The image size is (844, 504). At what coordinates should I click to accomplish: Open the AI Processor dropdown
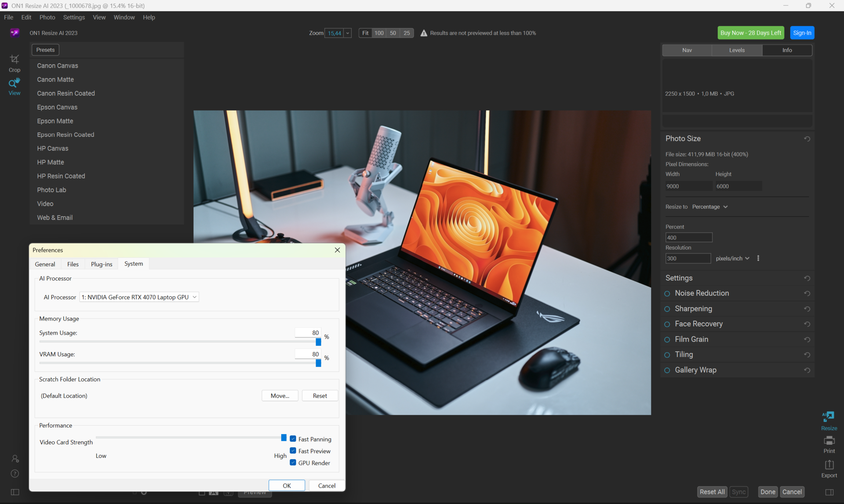[139, 297]
